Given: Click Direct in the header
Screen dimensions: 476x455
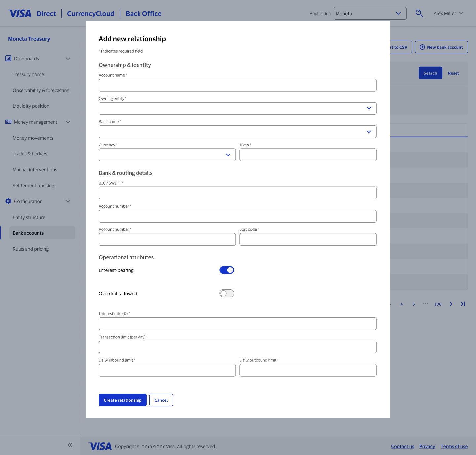Looking at the screenshot, I should tap(46, 14).
